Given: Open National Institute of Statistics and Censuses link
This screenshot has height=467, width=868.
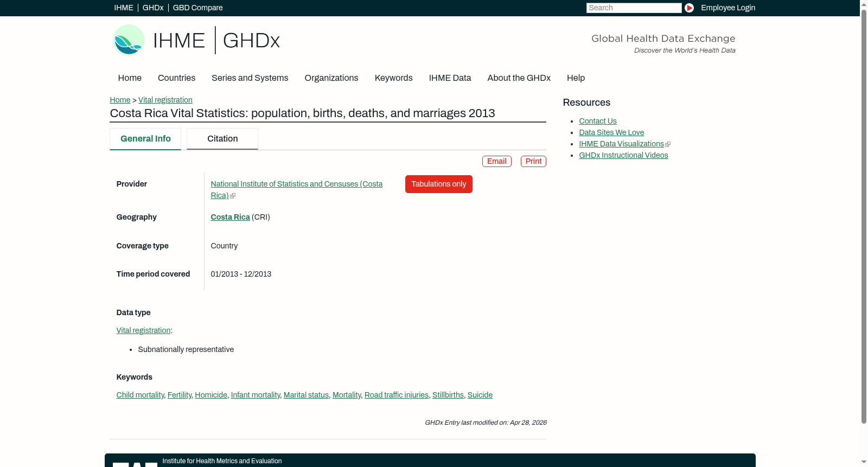Looking at the screenshot, I should click(x=297, y=190).
